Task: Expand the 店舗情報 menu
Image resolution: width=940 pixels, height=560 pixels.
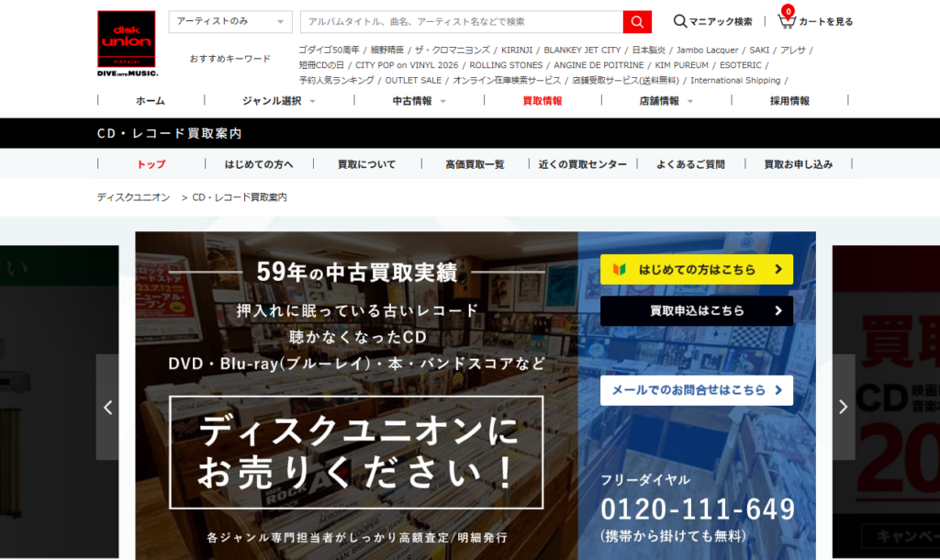Action: 666,101
